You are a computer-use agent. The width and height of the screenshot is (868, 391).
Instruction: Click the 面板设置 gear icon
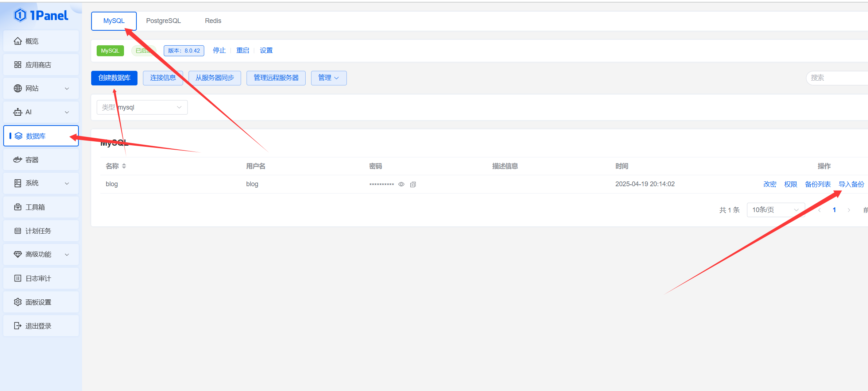pos(18,302)
